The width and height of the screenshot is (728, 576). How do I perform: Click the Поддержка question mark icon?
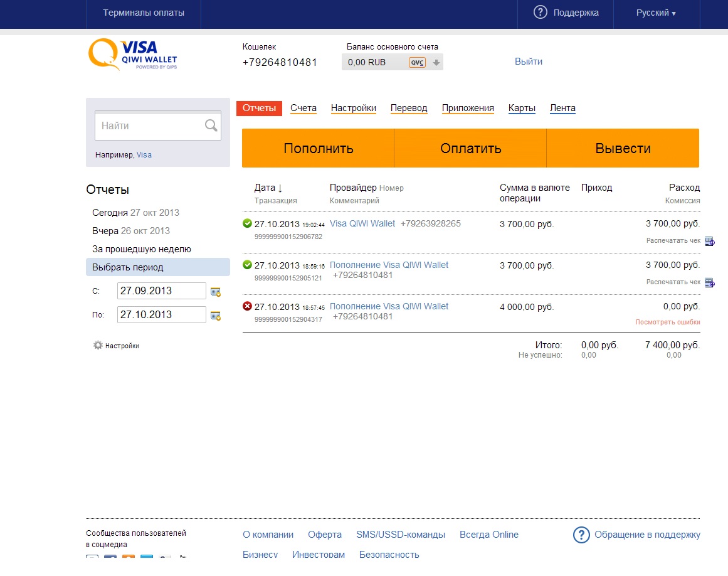540,13
